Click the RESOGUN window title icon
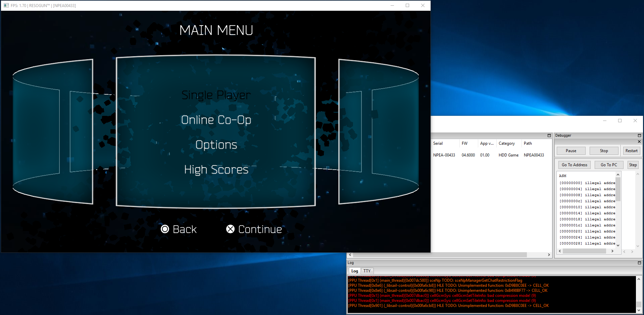644x315 pixels. click(x=6, y=5)
